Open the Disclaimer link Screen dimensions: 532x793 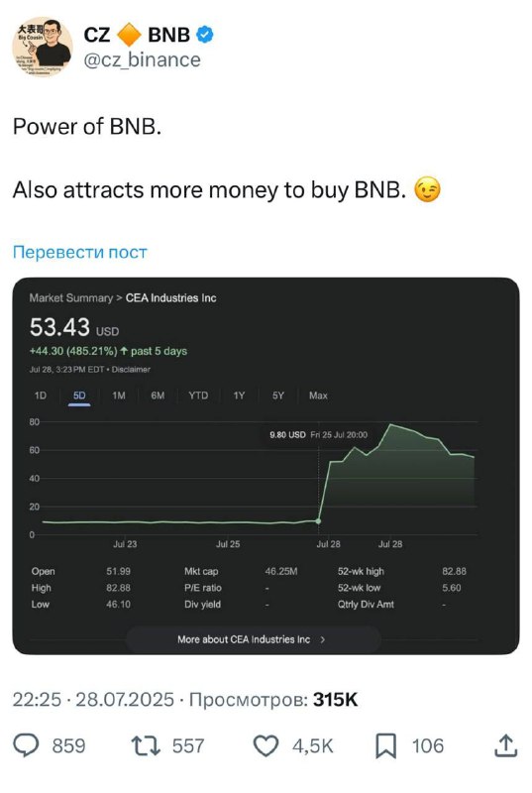131,369
